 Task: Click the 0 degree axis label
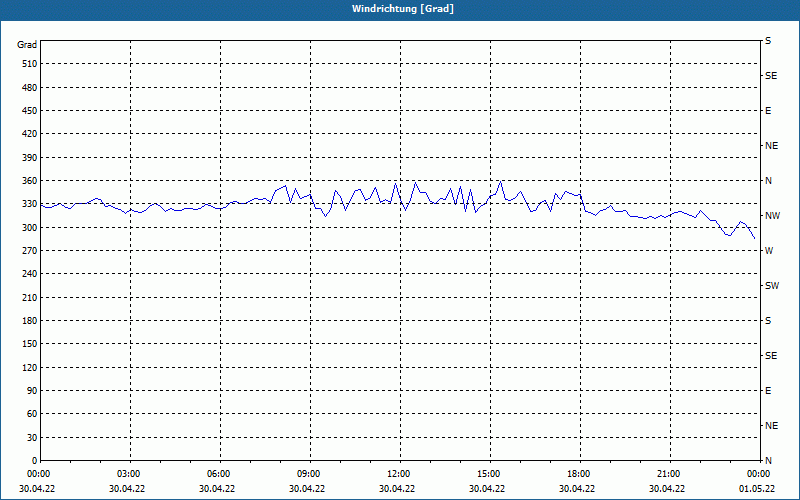pyautogui.click(x=35, y=461)
